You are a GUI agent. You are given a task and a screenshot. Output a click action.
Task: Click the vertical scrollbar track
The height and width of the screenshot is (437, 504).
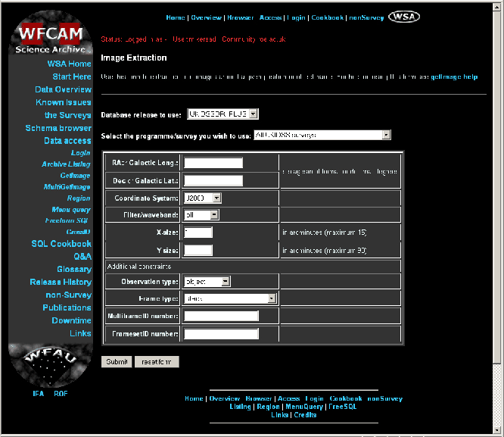click(497, 395)
